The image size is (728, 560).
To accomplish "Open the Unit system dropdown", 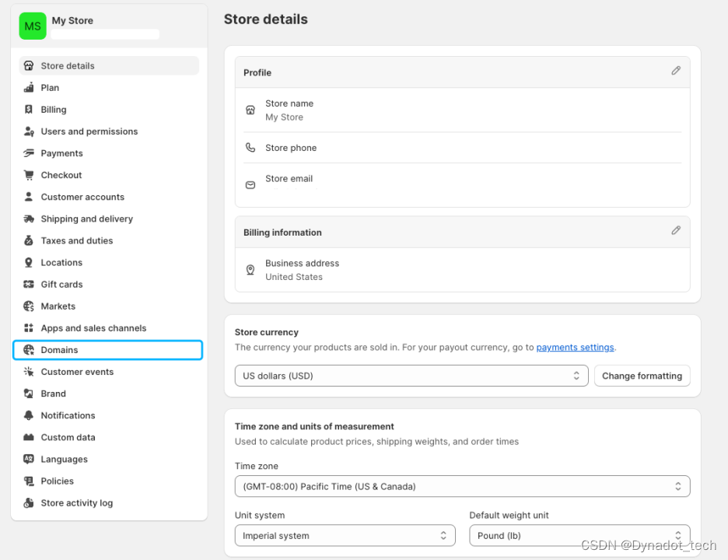I will click(x=345, y=535).
